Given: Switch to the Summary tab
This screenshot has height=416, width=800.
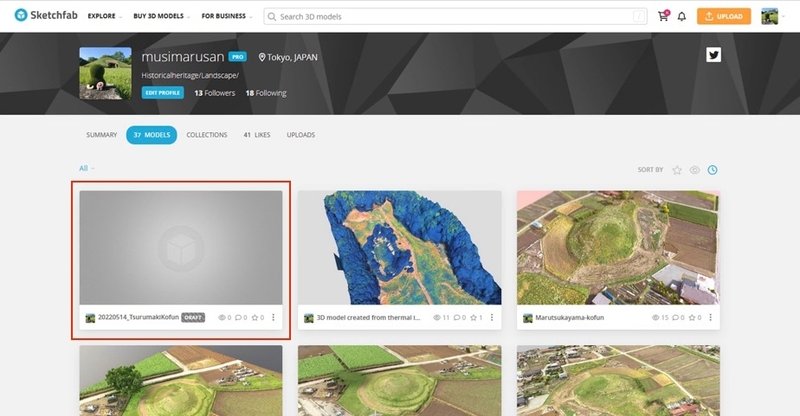Looking at the screenshot, I should click(102, 135).
